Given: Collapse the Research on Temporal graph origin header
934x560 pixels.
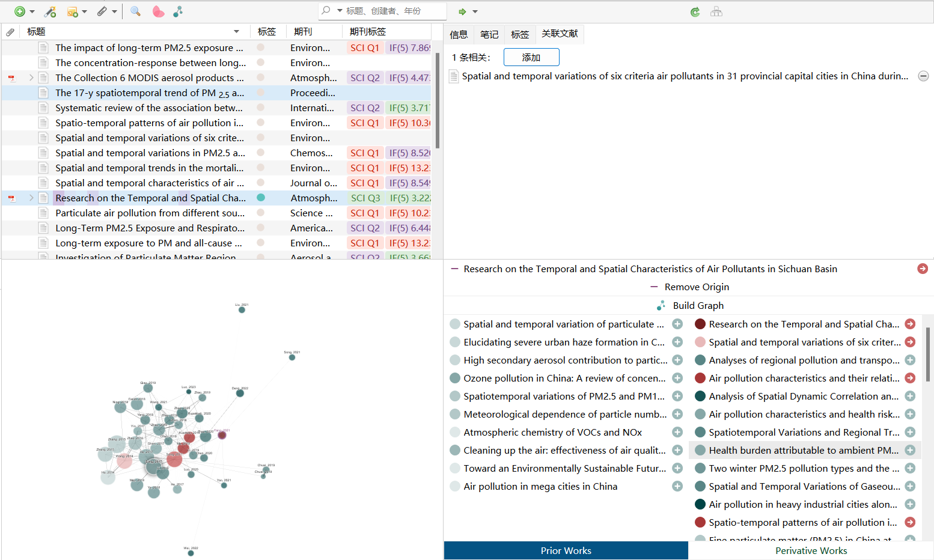Looking at the screenshot, I should click(x=454, y=269).
